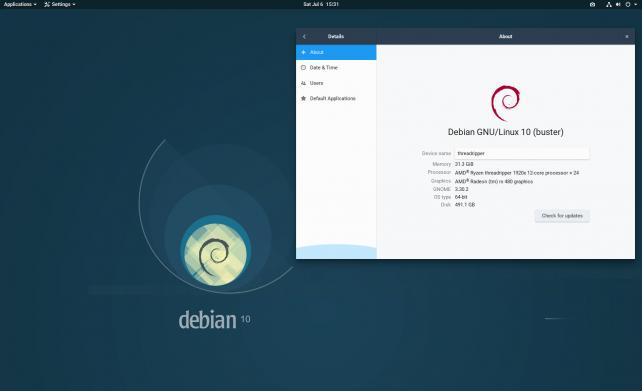This screenshot has height=391, width=642.
Task: Click the volume speaker icon in the top bar
Action: [618, 5]
